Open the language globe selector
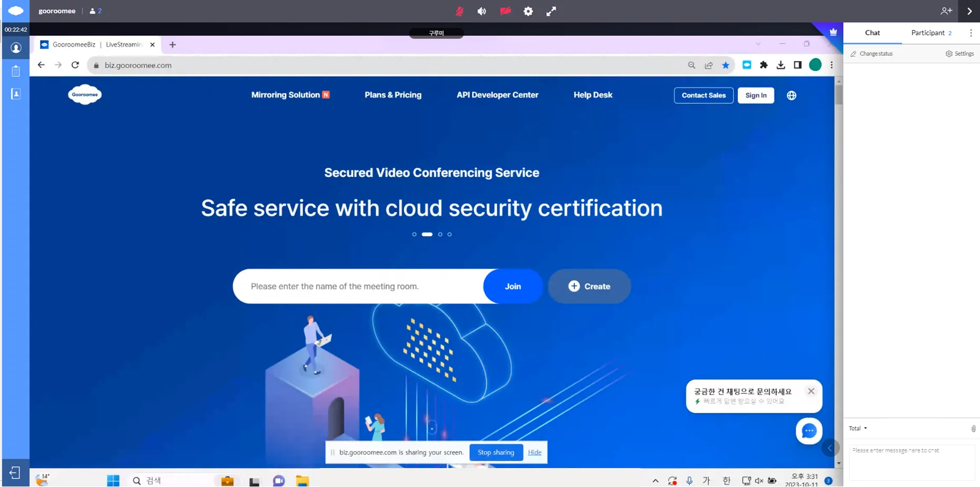This screenshot has height=487, width=980. 792,95
